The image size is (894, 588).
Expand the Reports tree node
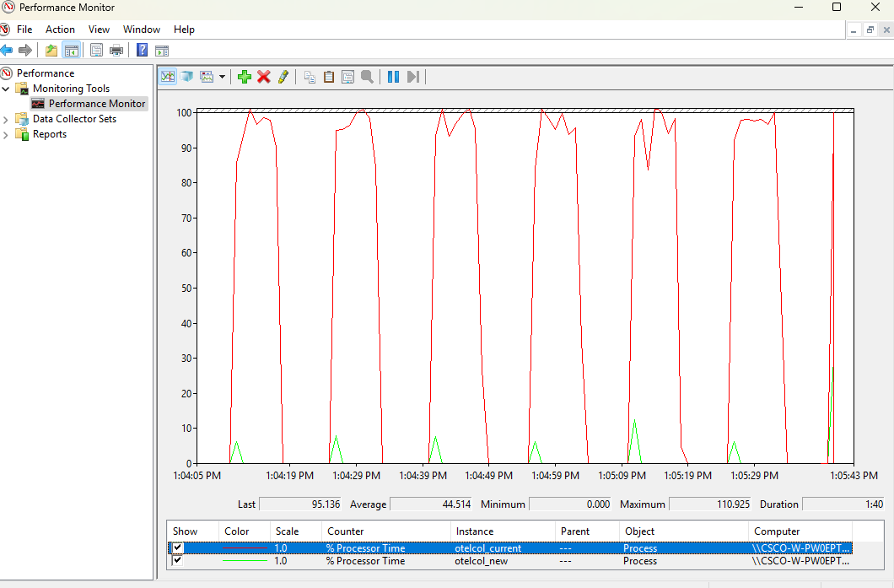6,135
